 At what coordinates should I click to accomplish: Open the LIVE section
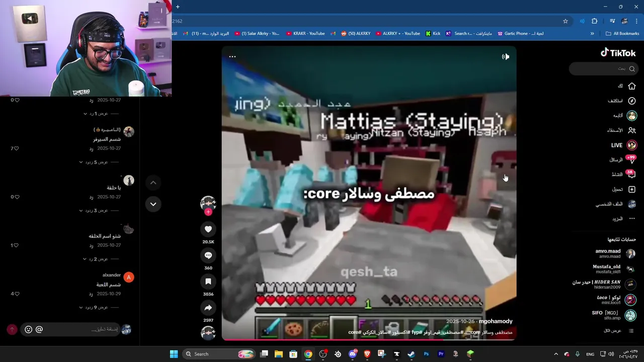click(x=624, y=145)
